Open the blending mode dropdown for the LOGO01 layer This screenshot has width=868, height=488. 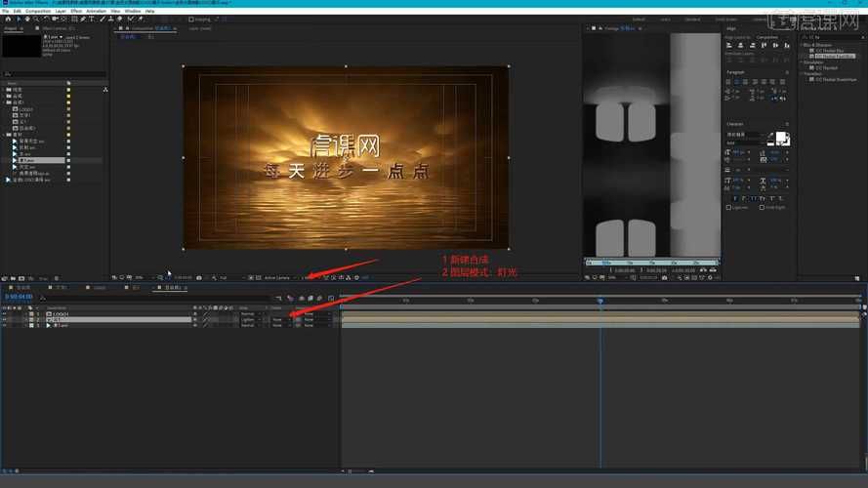251,313
